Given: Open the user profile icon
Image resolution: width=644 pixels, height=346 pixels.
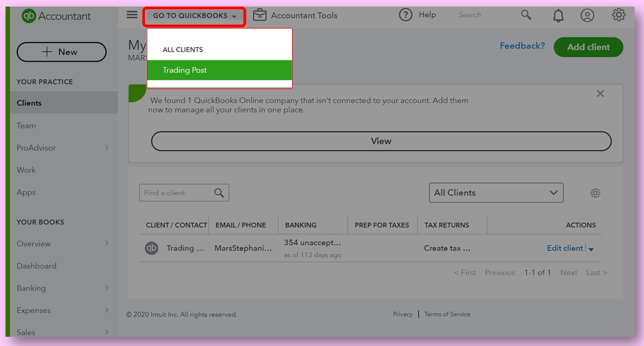Looking at the screenshot, I should pos(587,15).
